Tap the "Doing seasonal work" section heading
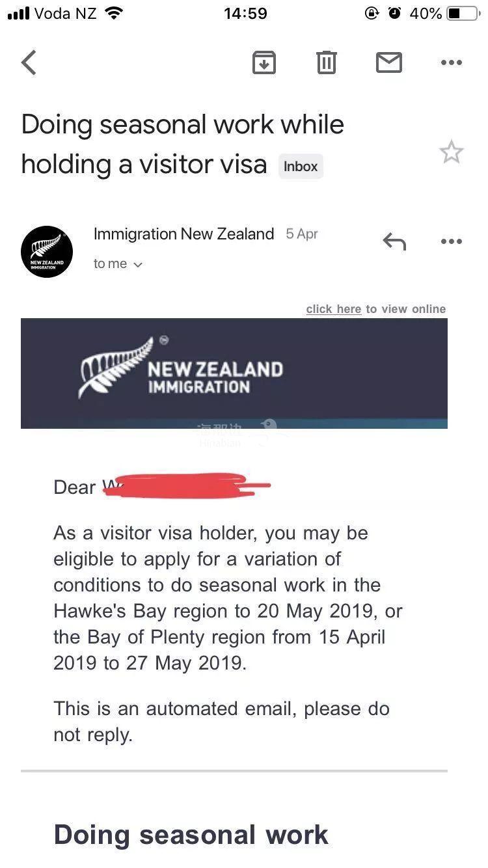 click(191, 834)
